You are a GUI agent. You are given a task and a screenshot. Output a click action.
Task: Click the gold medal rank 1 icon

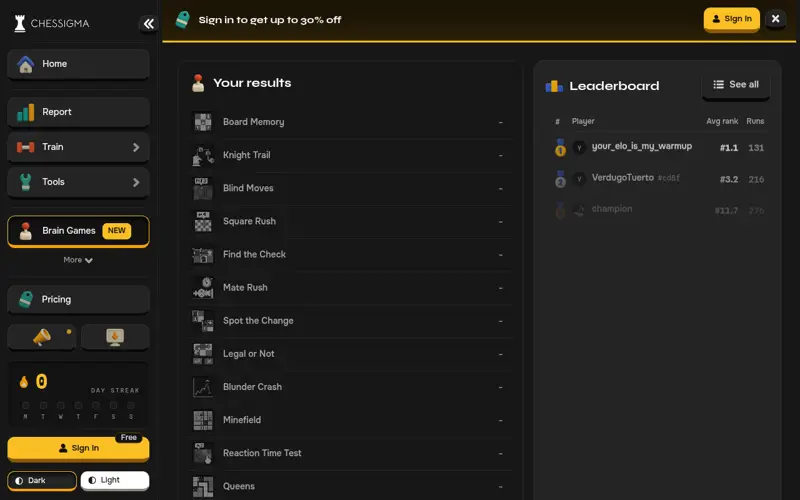click(x=560, y=148)
